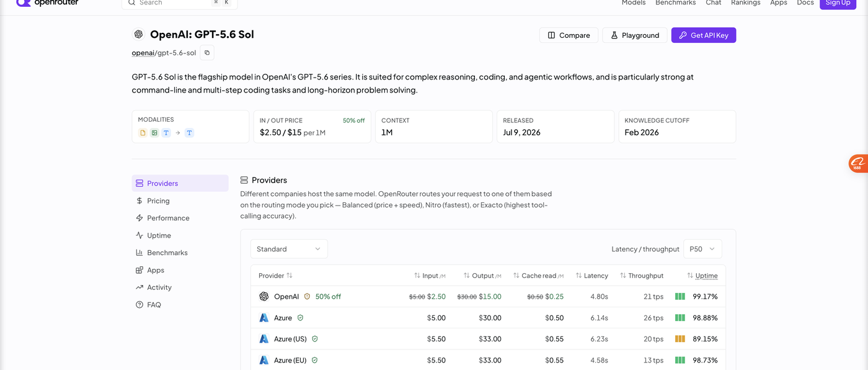Click the $15.00 output price in OpenAI row
Viewport: 868px width, 370px height.
click(x=490, y=297)
